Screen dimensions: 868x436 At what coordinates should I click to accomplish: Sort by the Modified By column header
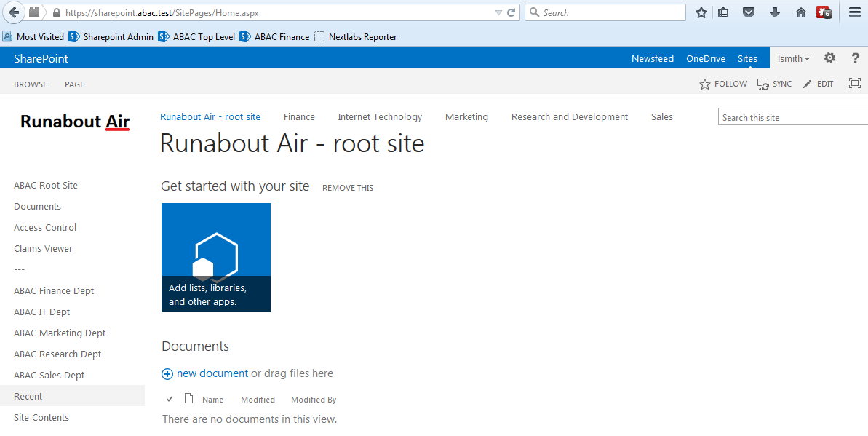click(x=314, y=400)
